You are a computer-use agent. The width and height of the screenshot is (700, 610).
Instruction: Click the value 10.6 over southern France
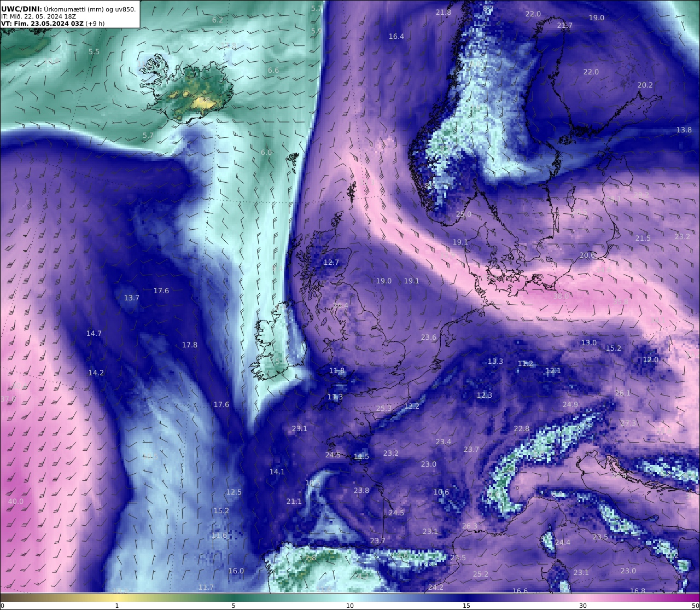point(441,492)
